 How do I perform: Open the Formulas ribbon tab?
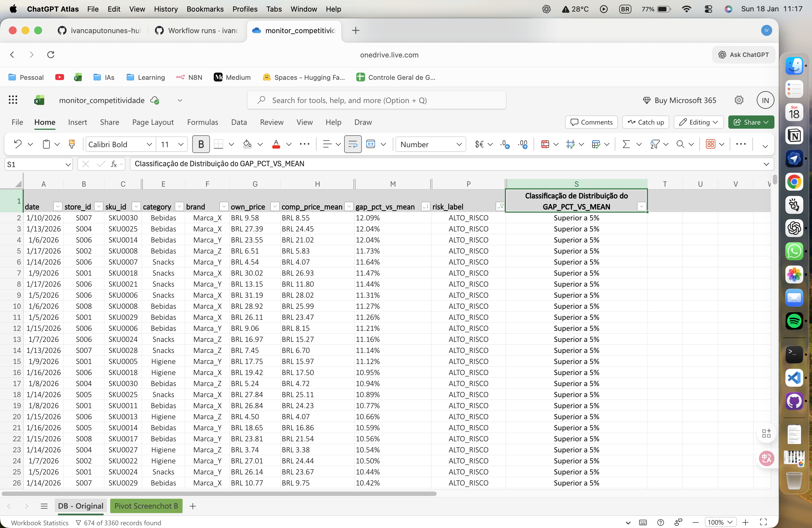[x=203, y=122]
